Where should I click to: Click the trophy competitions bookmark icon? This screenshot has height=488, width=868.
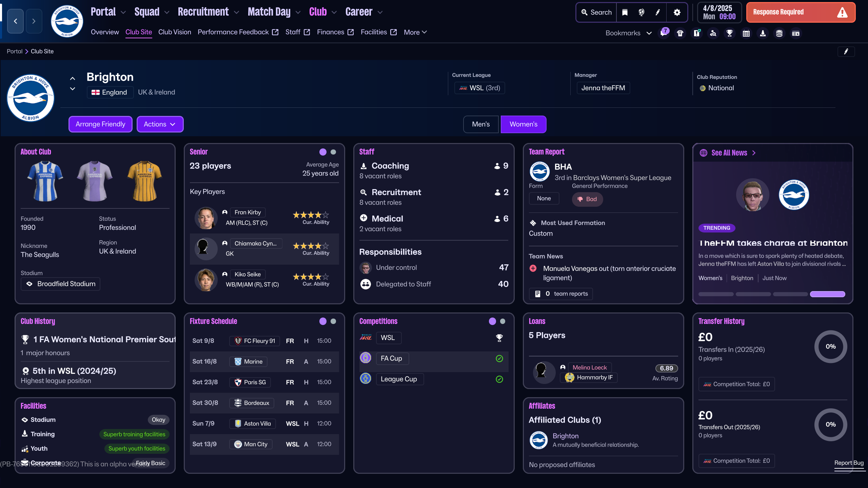pos(730,33)
